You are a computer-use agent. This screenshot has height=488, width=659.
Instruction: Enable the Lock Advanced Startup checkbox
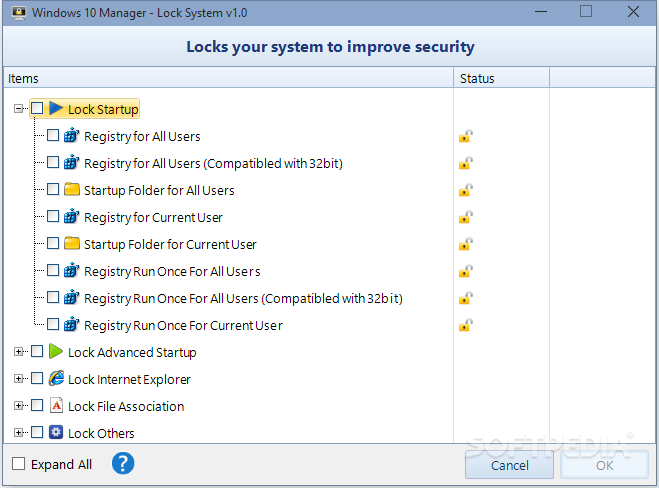point(37,351)
